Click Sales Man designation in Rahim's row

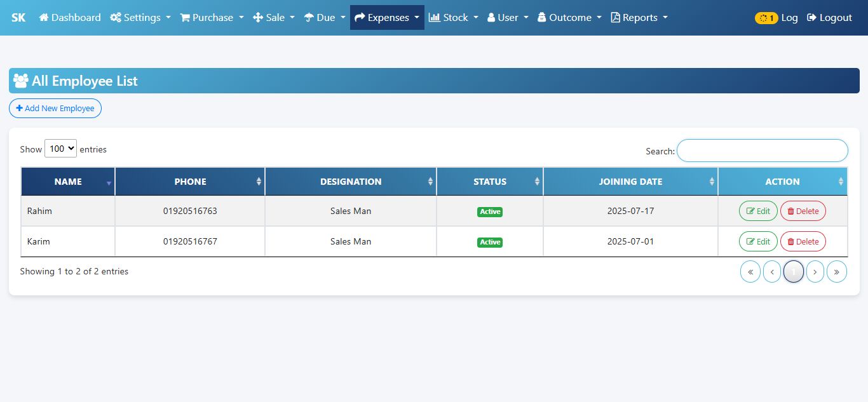pyautogui.click(x=351, y=211)
